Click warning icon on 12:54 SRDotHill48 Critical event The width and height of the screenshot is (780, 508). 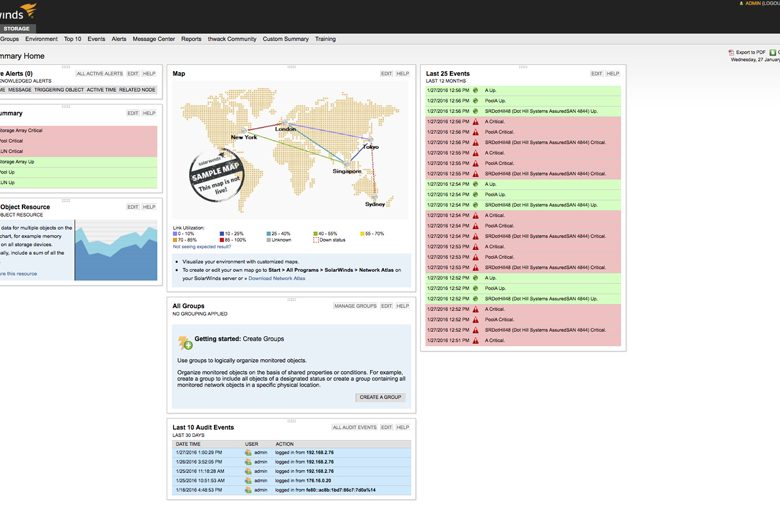tap(475, 236)
